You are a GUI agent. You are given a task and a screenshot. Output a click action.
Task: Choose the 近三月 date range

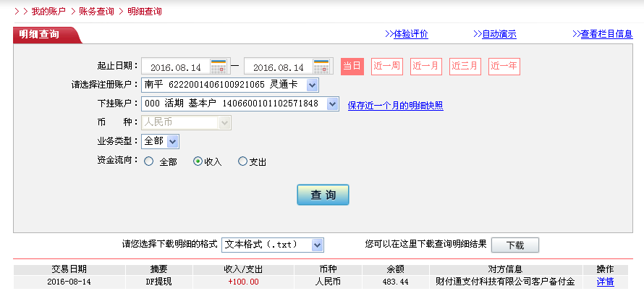pyautogui.click(x=465, y=67)
